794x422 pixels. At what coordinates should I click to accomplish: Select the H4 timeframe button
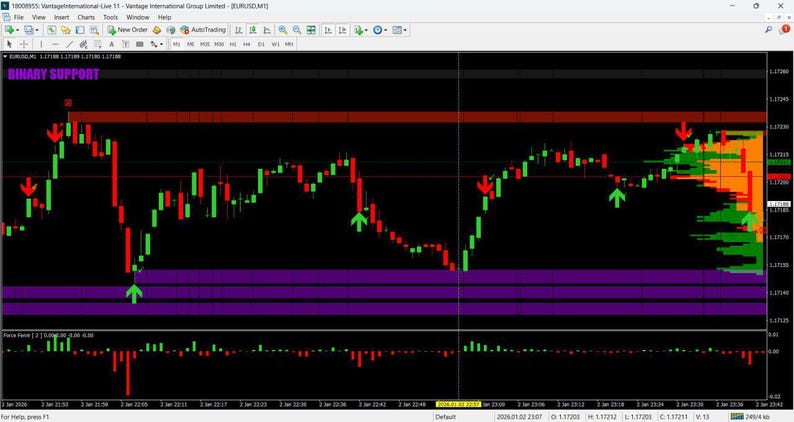coord(247,44)
